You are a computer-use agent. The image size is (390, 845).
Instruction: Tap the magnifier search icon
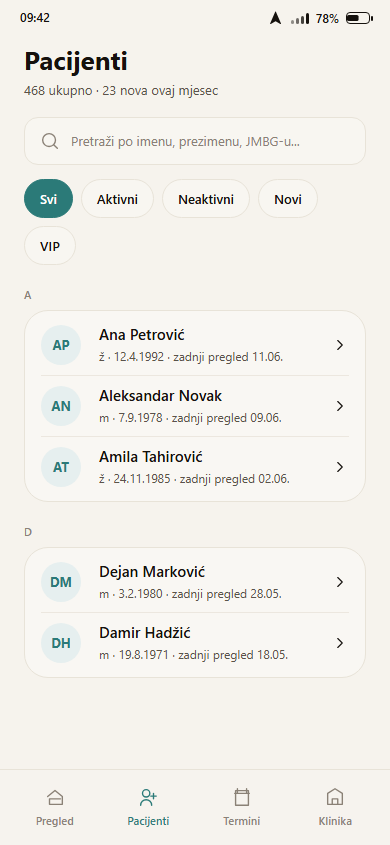[x=50, y=141]
